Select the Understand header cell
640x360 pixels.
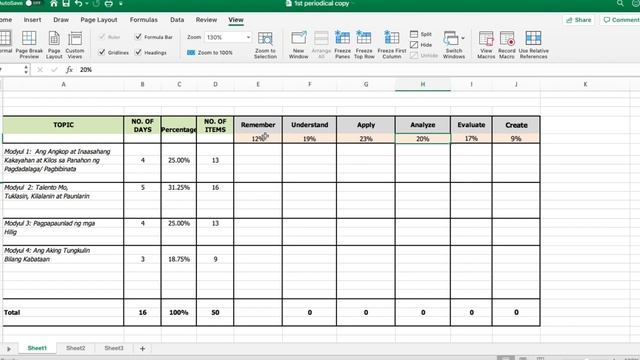(309, 125)
